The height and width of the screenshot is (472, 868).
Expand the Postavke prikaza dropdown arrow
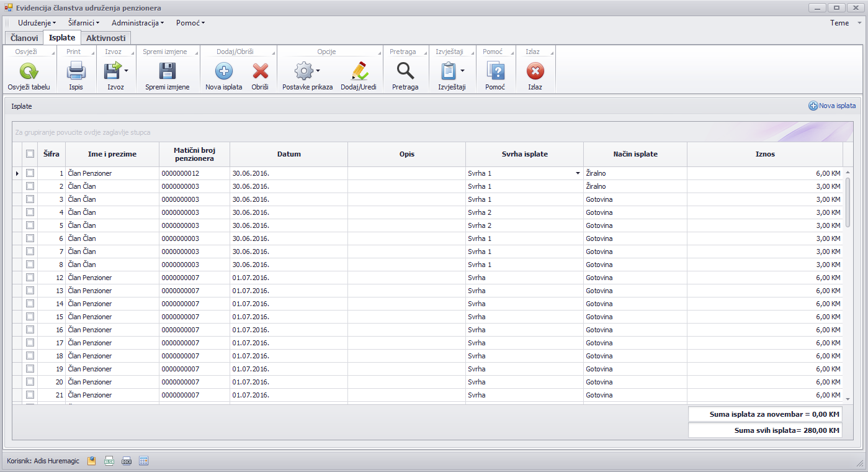[318, 71]
